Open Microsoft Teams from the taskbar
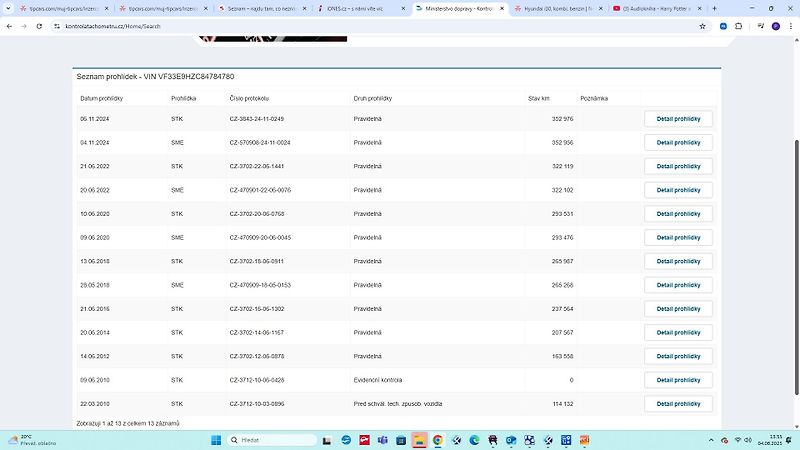Viewport: 800px width, 450px height. (x=383, y=440)
